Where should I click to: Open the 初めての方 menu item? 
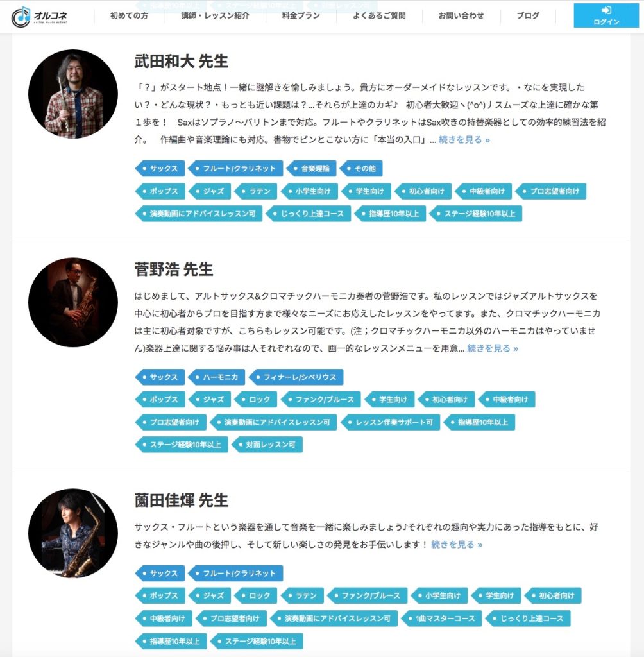(129, 16)
